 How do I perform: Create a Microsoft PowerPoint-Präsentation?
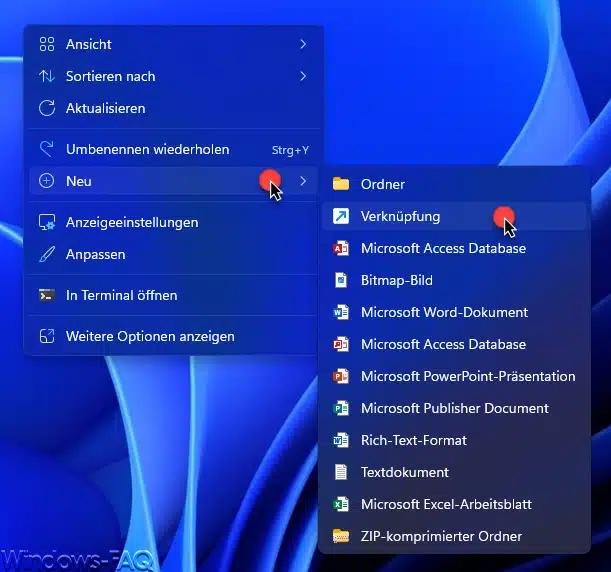click(454, 376)
